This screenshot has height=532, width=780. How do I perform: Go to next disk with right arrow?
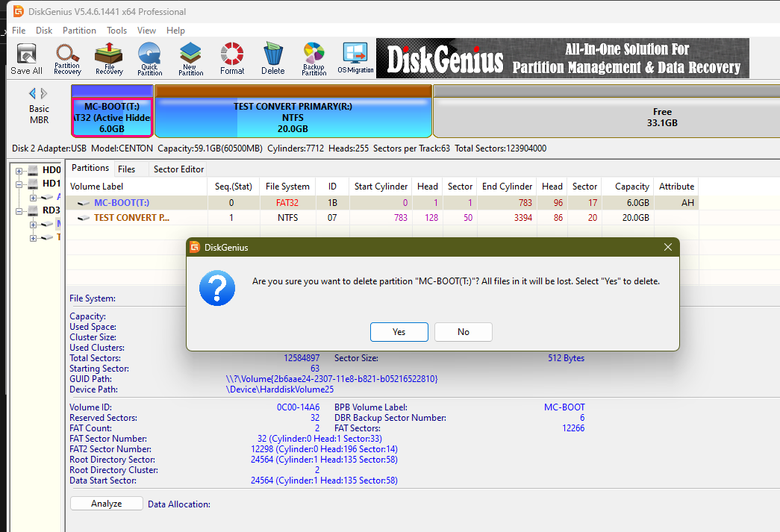point(44,93)
